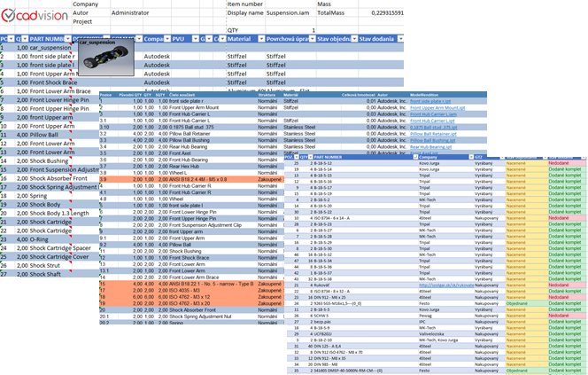The height and width of the screenshot is (375, 588).
Task: Select the Shock Strut cell
Action: (x=45, y=265)
